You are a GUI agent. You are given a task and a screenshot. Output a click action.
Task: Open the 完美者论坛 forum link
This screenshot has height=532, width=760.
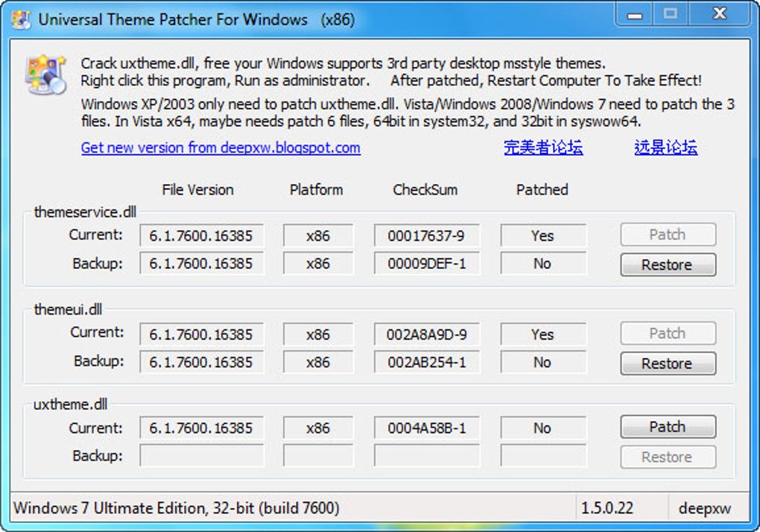tap(543, 147)
